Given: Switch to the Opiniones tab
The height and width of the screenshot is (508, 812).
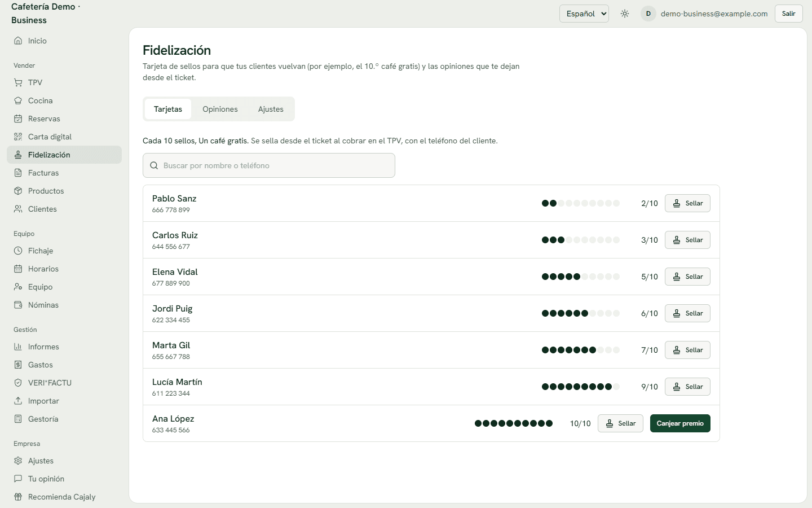Looking at the screenshot, I should [220, 109].
